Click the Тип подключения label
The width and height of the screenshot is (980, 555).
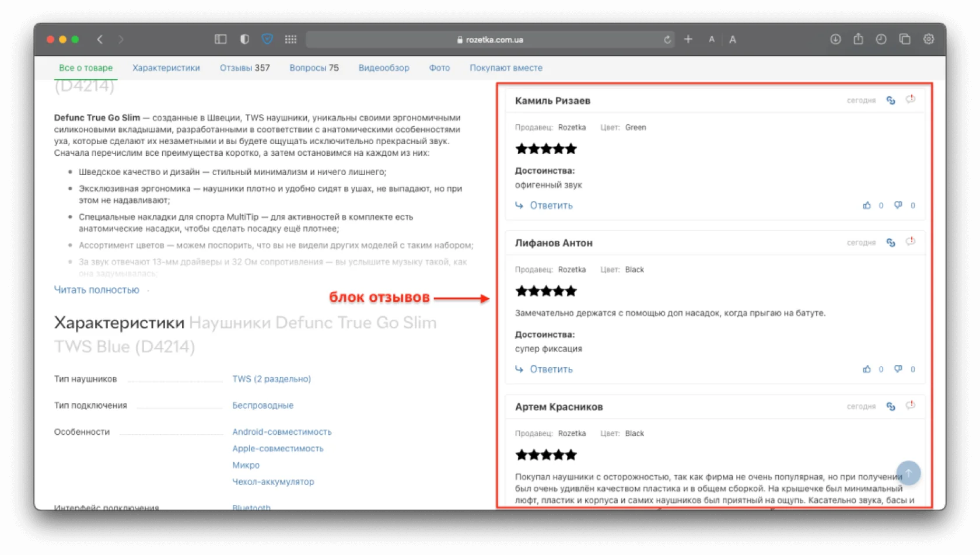point(90,406)
